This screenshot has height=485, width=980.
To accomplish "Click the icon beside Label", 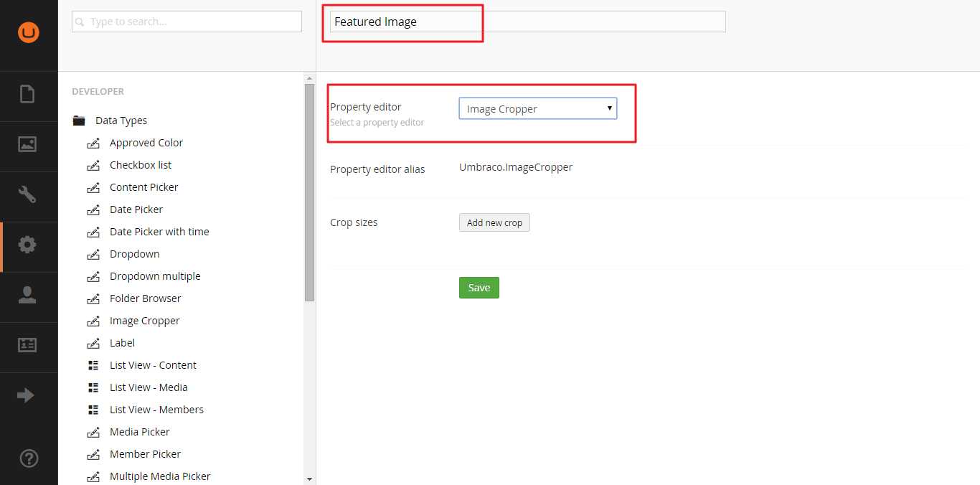I will coord(93,344).
